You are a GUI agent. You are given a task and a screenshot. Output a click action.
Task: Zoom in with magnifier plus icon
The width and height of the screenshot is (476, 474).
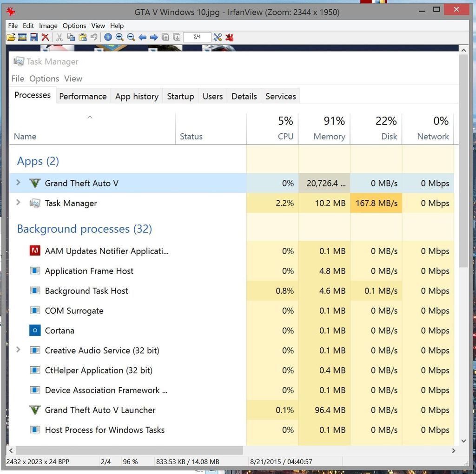pos(119,37)
